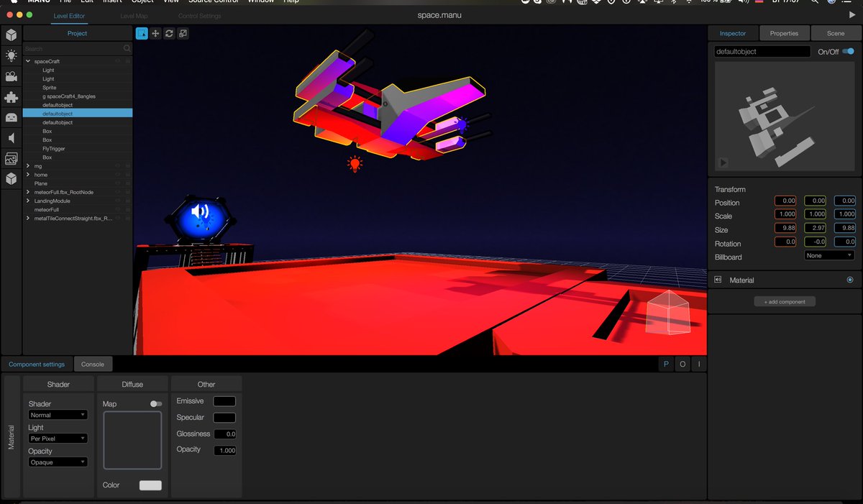863x504 pixels.
Task: Select the red light bulb gizmo in the viewport
Action: point(354,164)
